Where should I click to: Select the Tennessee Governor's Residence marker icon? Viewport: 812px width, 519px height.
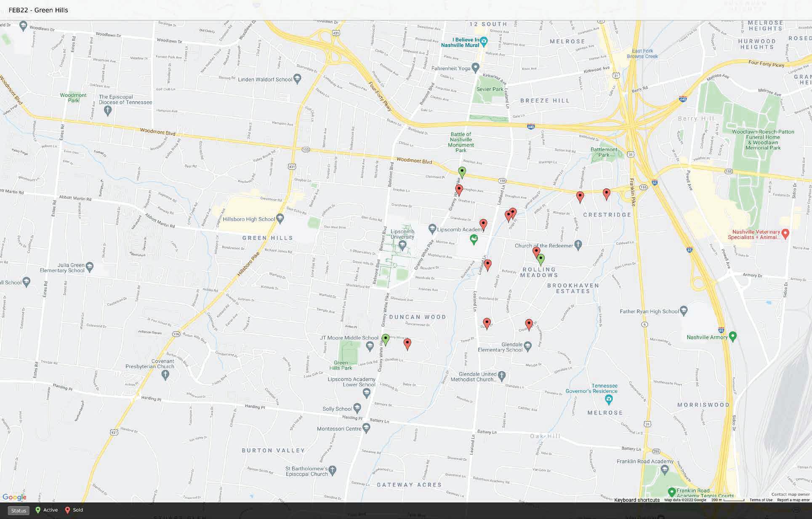(x=608, y=399)
